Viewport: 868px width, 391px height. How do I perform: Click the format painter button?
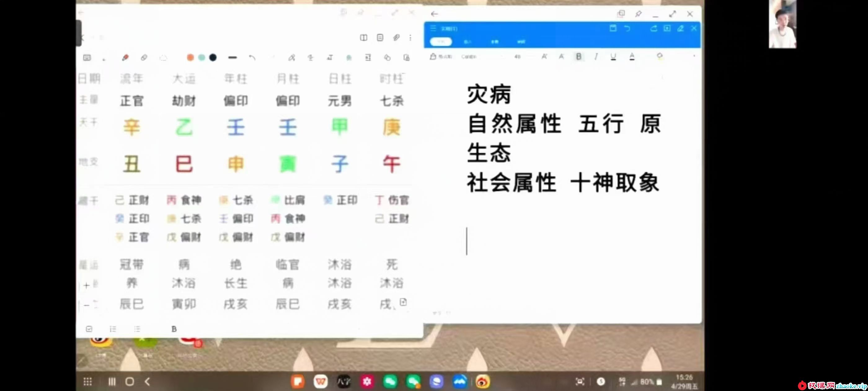tap(441, 57)
